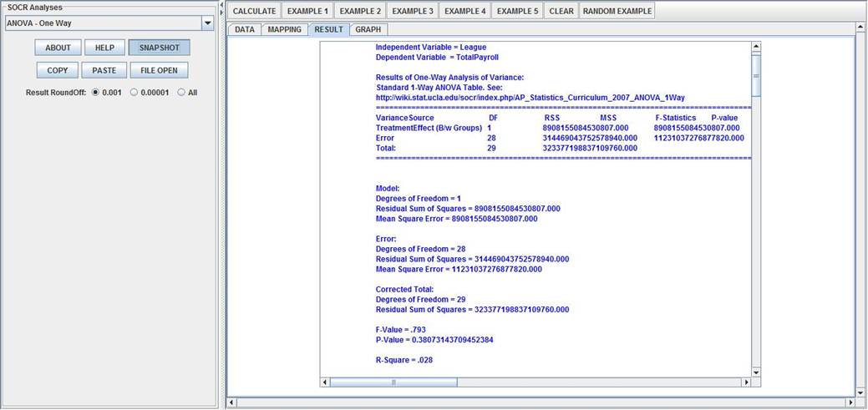Click the COPY button
Screen dimensions: 868x410
pos(58,70)
